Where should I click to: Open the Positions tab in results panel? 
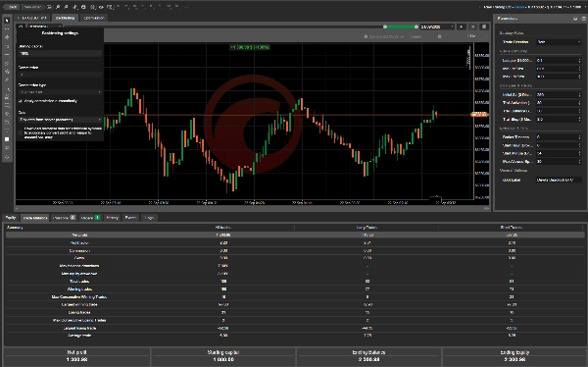(x=64, y=218)
